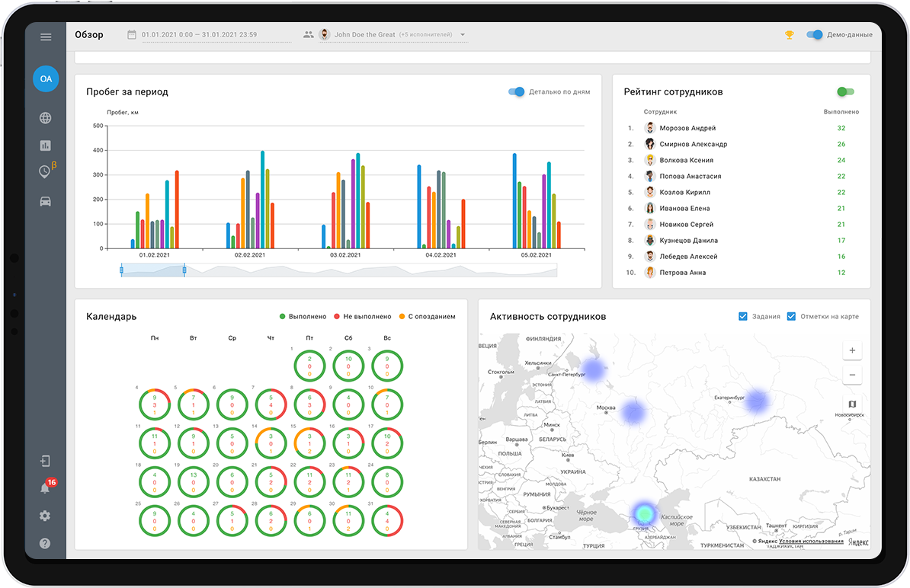This screenshot has width=910, height=588.
Task: Toggle the employee rating green switch
Action: (845, 91)
